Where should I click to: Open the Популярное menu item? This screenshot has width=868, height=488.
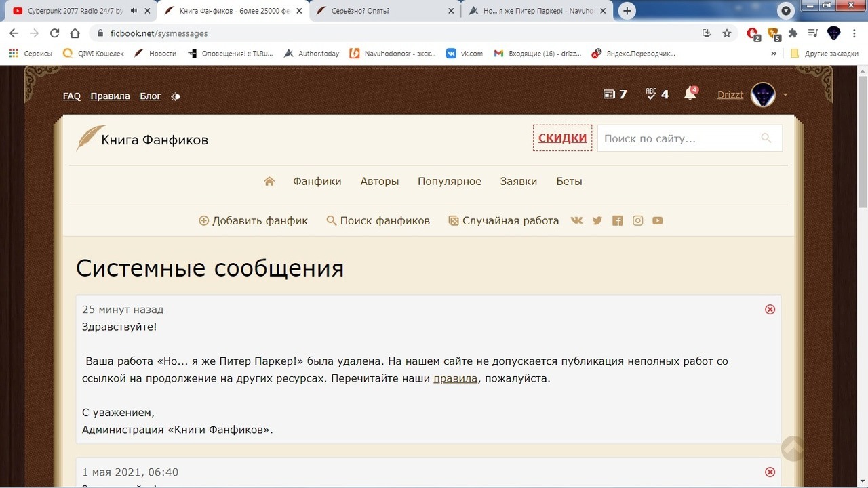tap(450, 181)
